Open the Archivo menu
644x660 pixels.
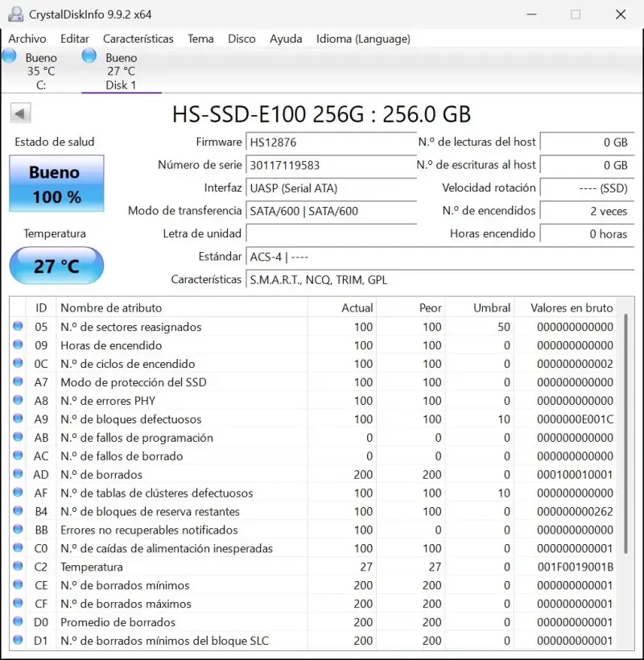click(x=27, y=39)
